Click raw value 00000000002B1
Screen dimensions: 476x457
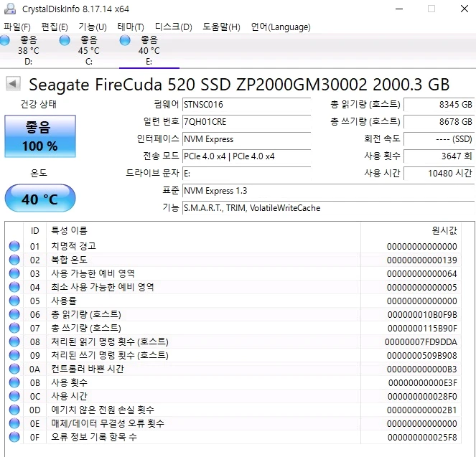421,410
